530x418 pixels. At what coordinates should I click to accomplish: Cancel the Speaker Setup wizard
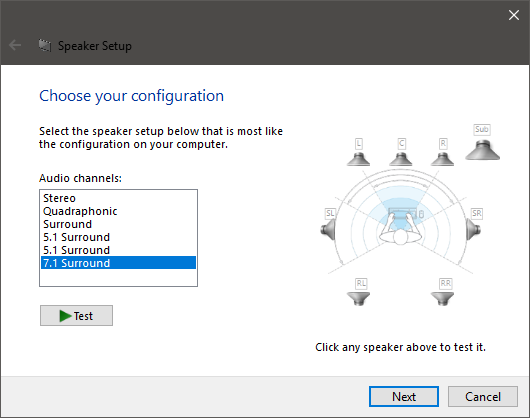click(483, 396)
